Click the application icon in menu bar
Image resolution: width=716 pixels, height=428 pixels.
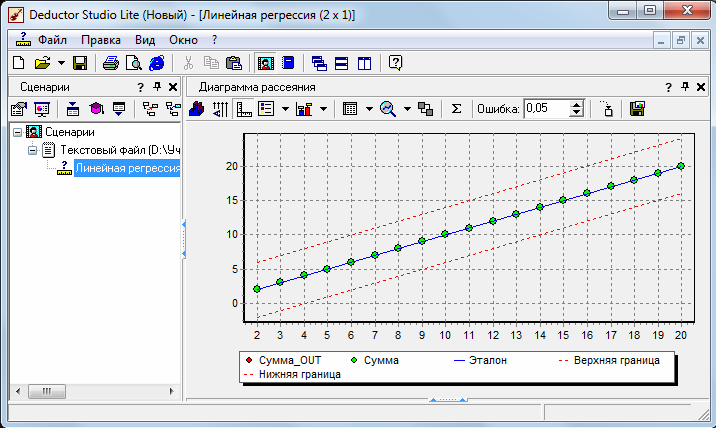tap(23, 40)
